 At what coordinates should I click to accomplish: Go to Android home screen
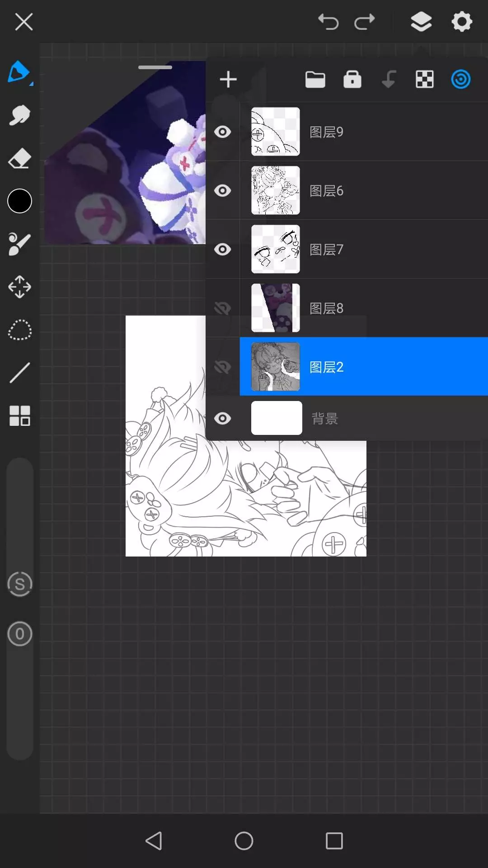point(244,841)
